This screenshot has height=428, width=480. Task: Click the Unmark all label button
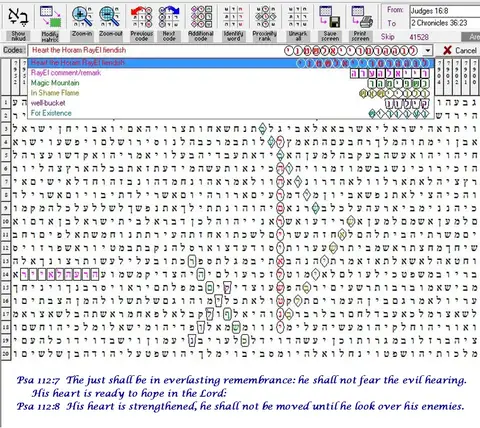[x=298, y=36]
